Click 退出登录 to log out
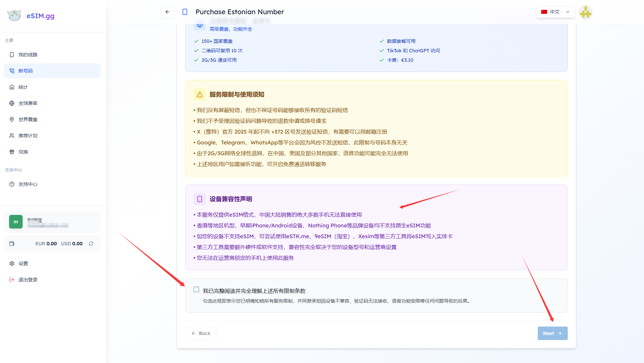The image size is (644, 363). [x=28, y=280]
